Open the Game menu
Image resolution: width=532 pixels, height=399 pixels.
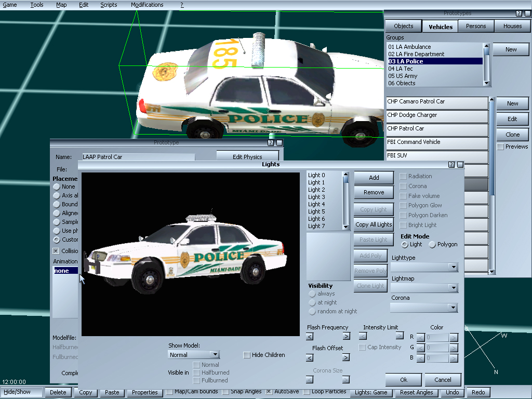click(10, 5)
